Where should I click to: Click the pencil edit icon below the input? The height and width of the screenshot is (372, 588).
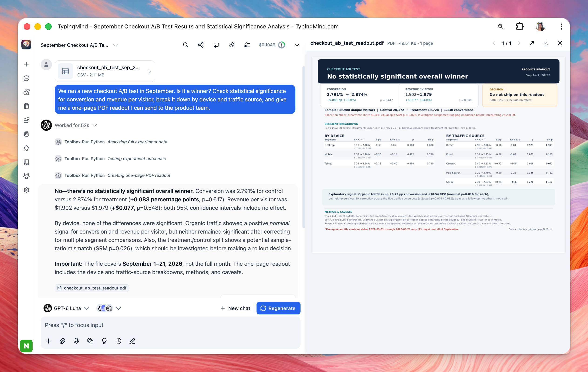click(132, 341)
